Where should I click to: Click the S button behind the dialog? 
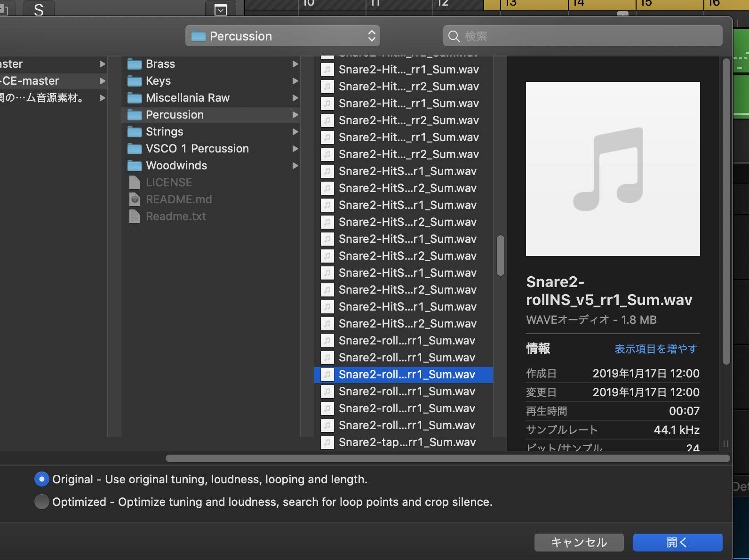tap(39, 9)
